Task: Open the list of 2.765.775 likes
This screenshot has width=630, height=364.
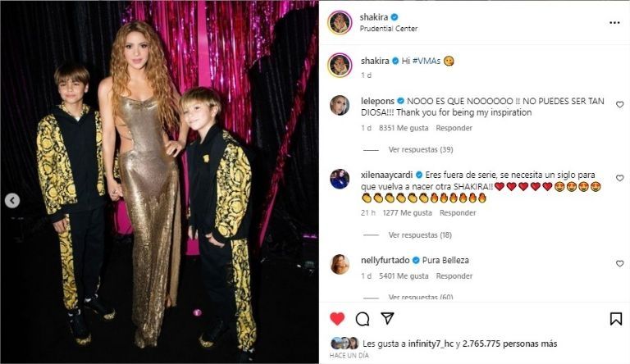Action: [509, 344]
